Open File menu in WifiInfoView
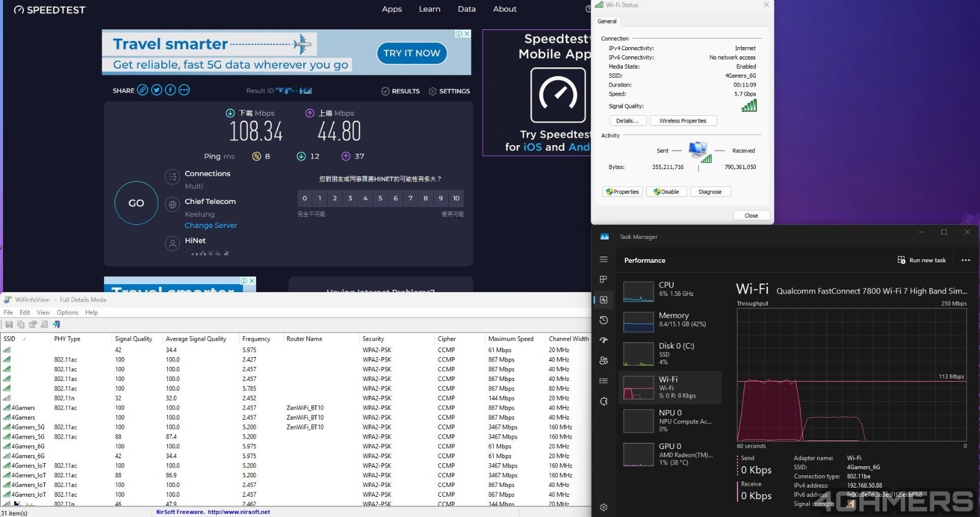The image size is (980, 517). [x=8, y=312]
